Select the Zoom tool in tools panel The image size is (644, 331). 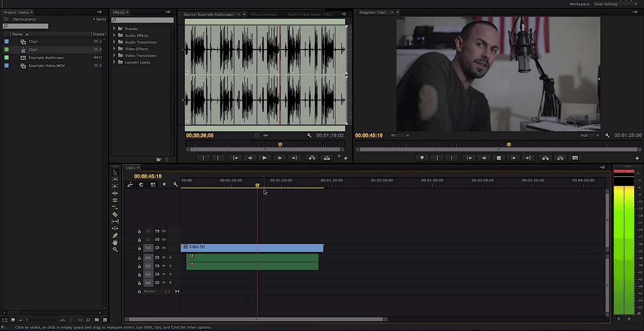(115, 250)
